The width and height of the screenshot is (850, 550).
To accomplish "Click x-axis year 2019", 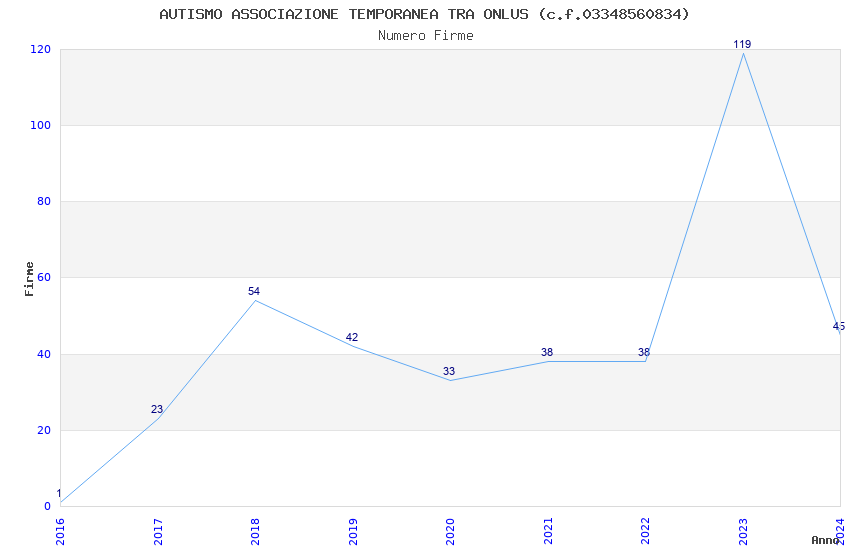I will [x=353, y=532].
